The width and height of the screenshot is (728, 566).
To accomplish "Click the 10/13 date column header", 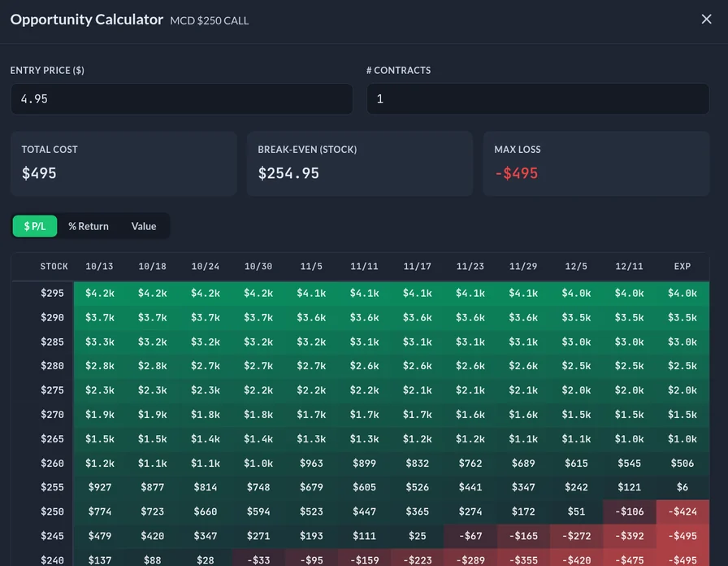I will pos(99,266).
